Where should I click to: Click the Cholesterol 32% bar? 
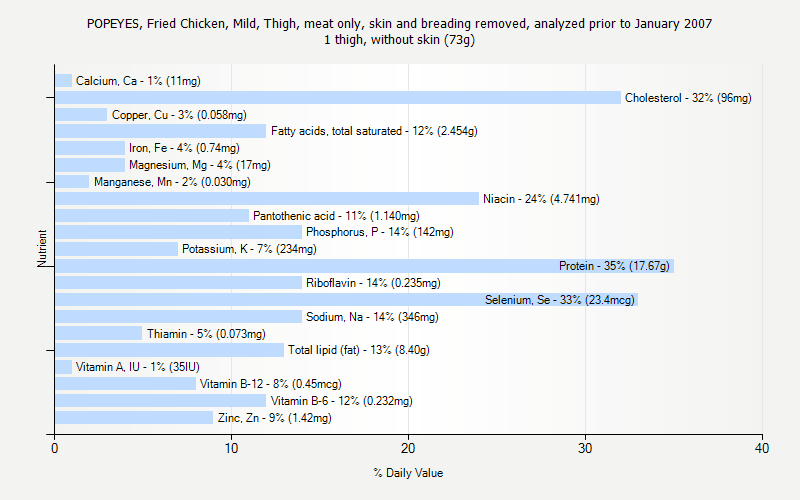click(337, 98)
